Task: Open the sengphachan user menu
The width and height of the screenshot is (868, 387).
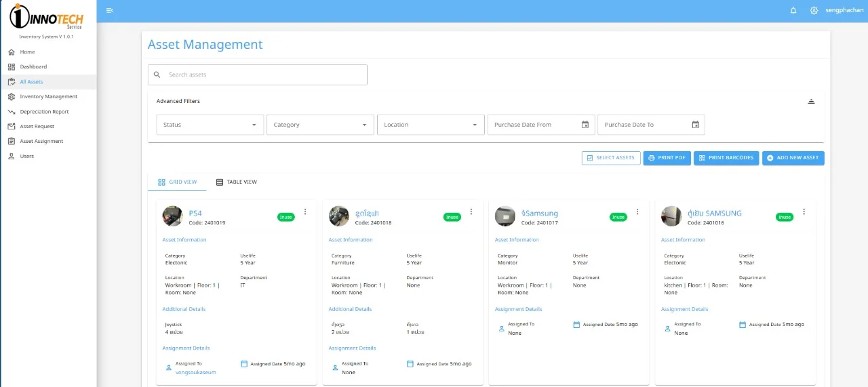Action: [844, 10]
